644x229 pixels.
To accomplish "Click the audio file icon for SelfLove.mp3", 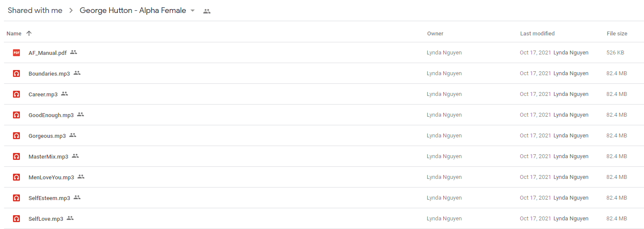I will [16, 219].
